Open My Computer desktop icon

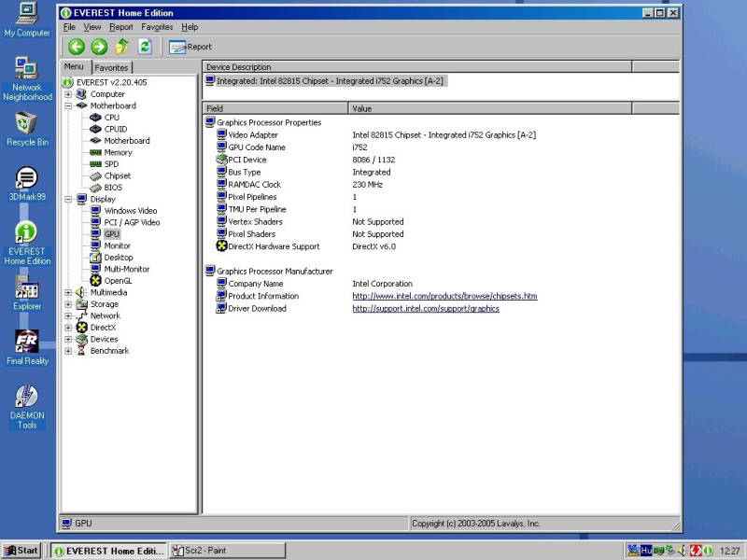[27, 13]
